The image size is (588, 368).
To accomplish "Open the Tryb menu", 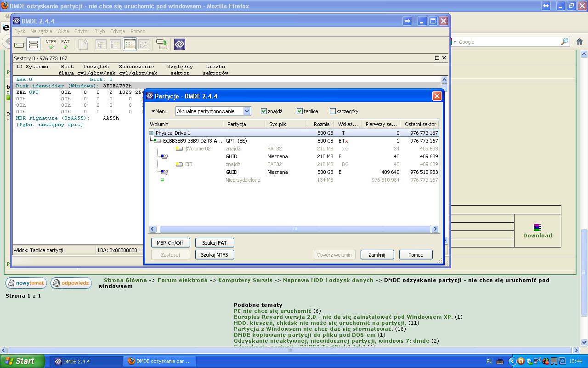I will pyautogui.click(x=100, y=31).
